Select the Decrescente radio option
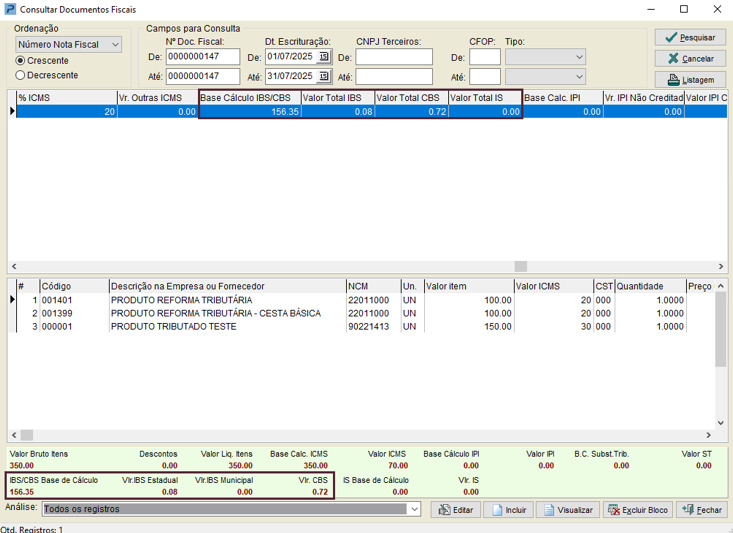 click(x=21, y=75)
